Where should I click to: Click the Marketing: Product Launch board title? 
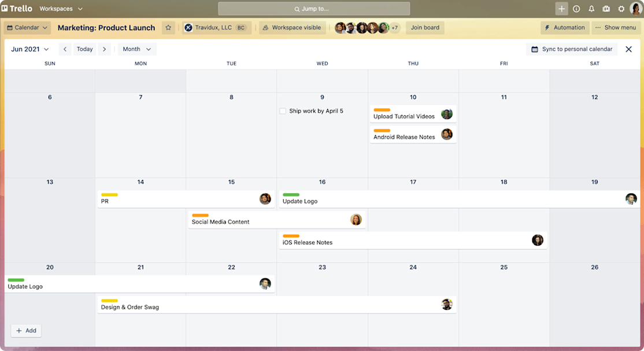click(106, 28)
